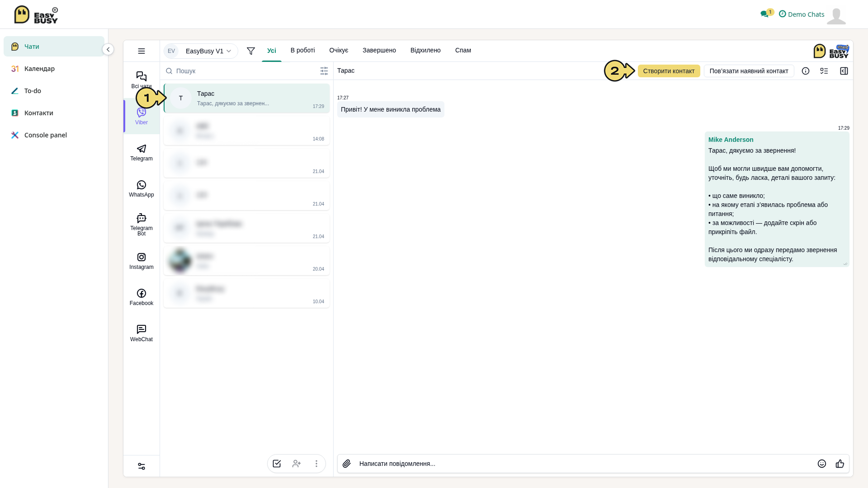Select Telegram Bot channel
This screenshot has height=488, width=868.
coord(142,225)
